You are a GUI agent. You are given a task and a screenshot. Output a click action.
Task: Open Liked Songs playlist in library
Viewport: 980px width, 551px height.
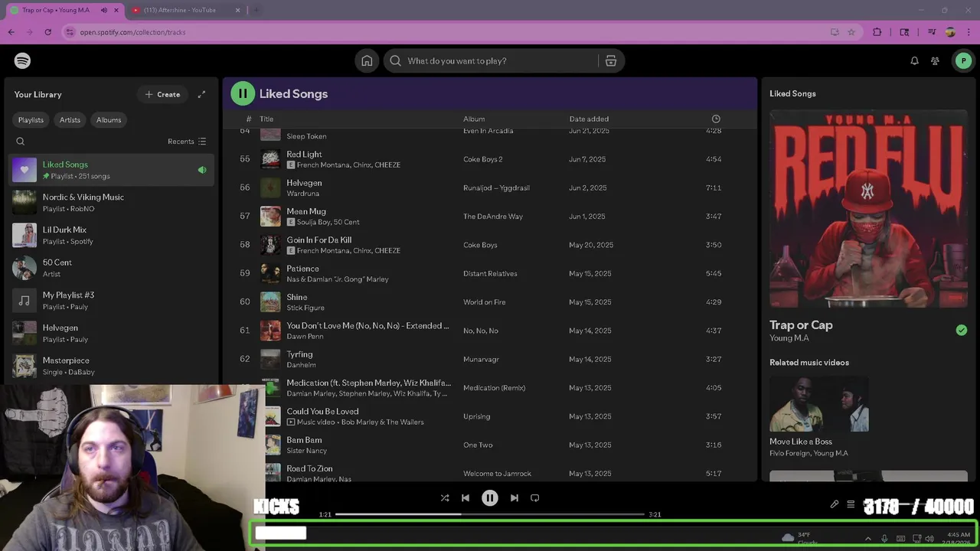[112, 170]
